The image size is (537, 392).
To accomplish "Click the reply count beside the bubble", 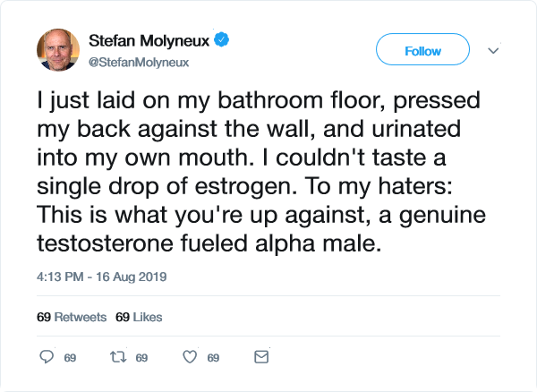I will pyautogui.click(x=70, y=358).
